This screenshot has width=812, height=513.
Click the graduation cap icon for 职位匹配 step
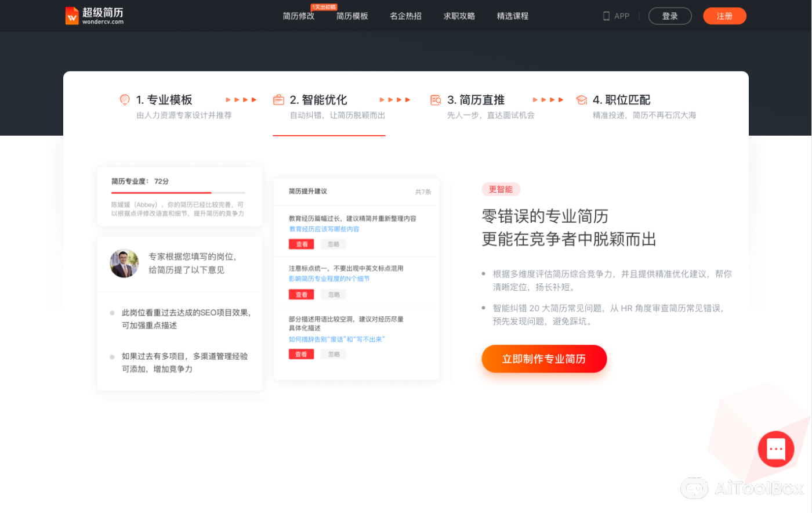[581, 99]
